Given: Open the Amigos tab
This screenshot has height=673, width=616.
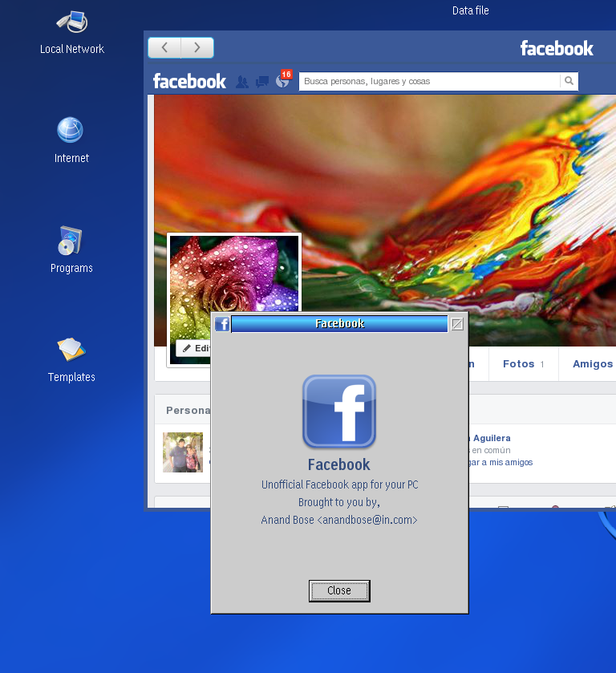Looking at the screenshot, I should pos(593,364).
